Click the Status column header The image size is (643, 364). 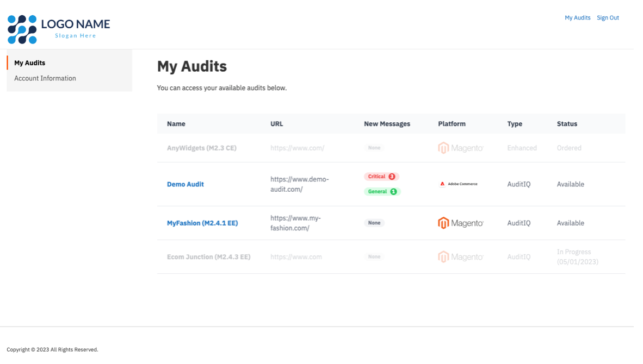[x=567, y=124]
